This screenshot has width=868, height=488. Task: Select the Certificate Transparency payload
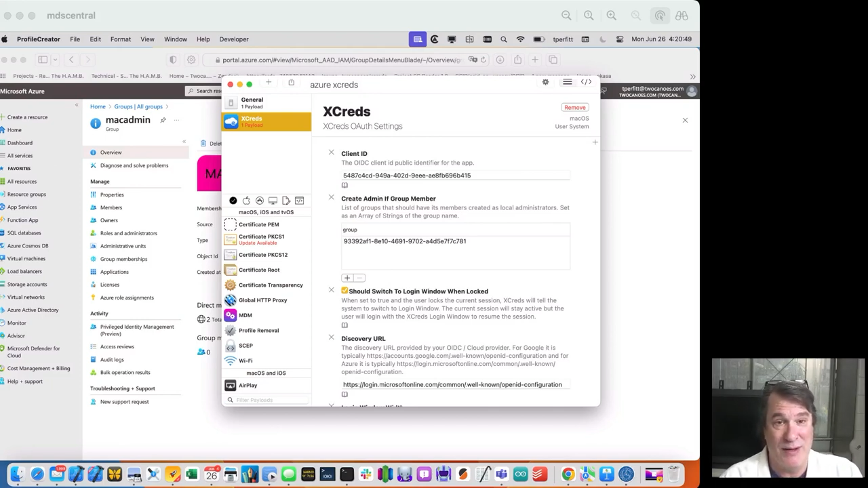pos(271,285)
